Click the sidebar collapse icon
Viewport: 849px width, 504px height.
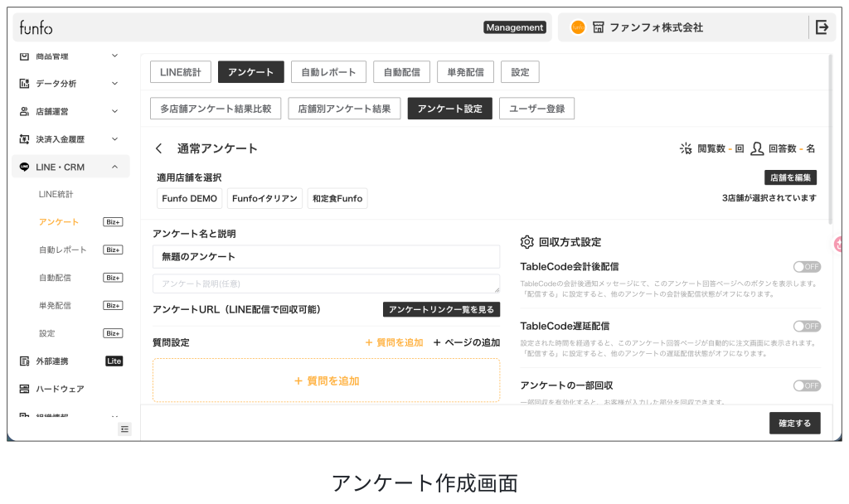pos(124,429)
